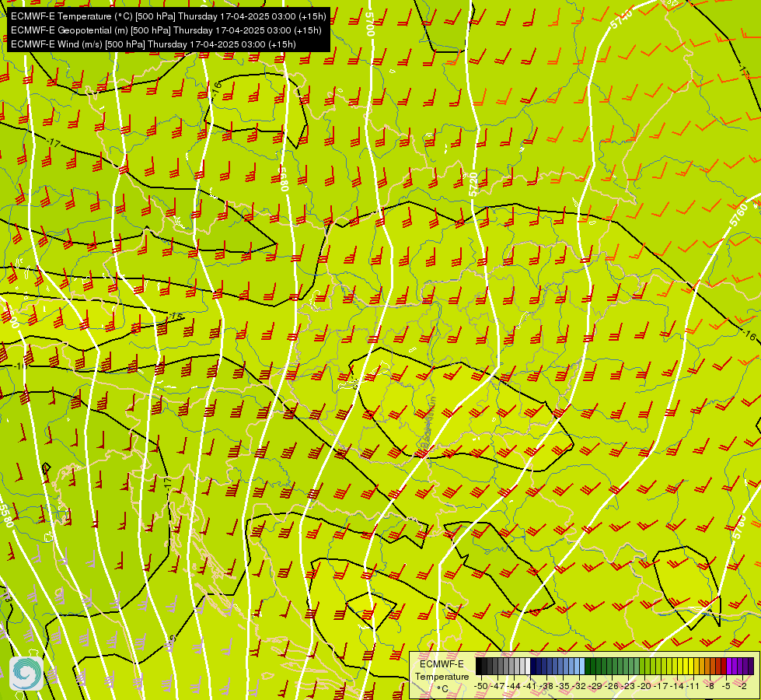Click the 5740 geopotential contour label
This screenshot has width=761, height=700.
tap(621, 19)
